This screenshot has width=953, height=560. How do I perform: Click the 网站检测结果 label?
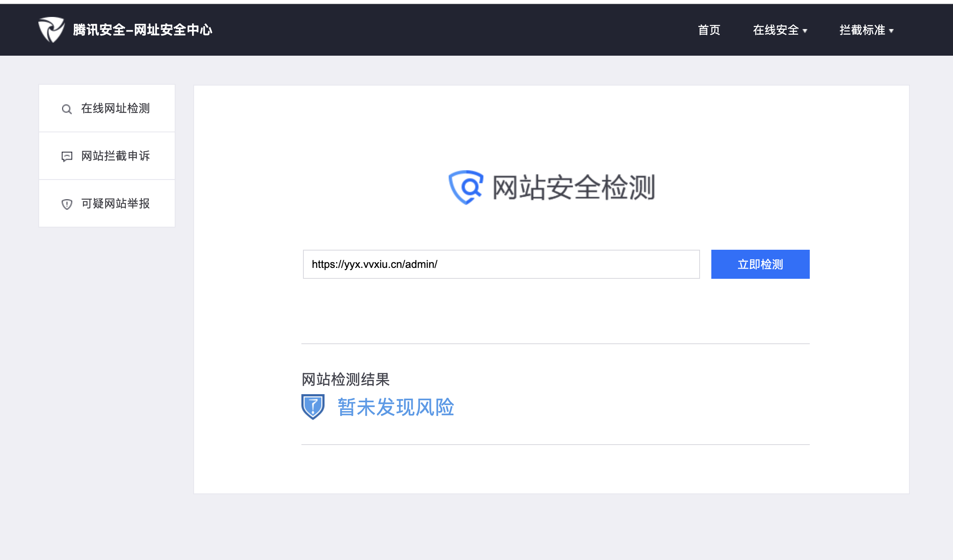point(345,379)
